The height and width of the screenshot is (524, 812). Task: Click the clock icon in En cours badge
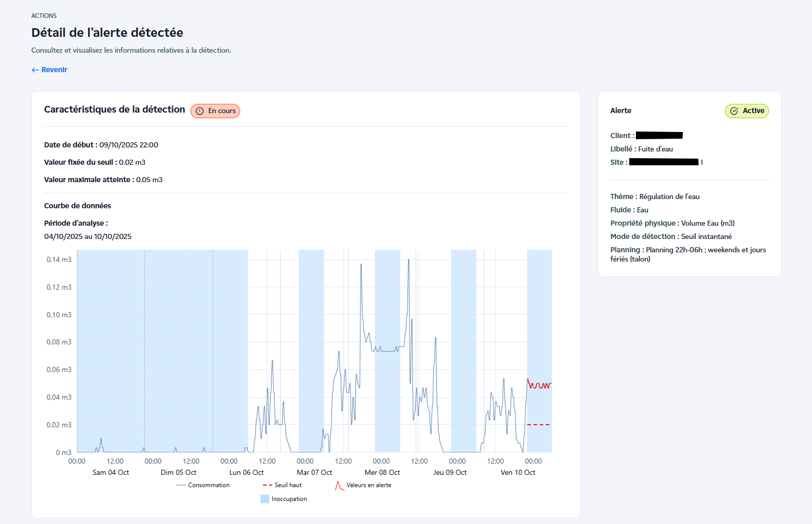tap(200, 111)
